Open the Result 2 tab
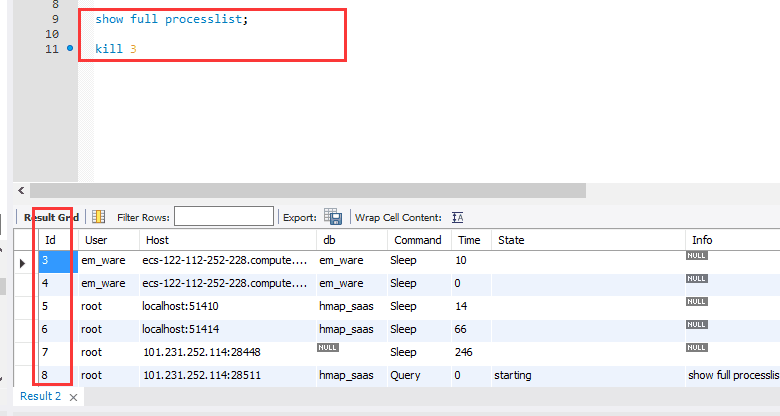780x416 pixels. point(40,397)
